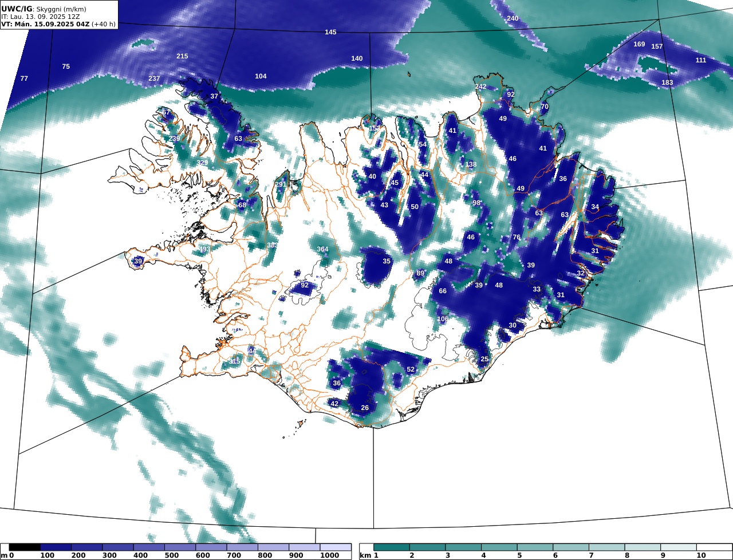The image size is (733, 560).
Task: Click the visibility value 106
Action: pos(443,319)
